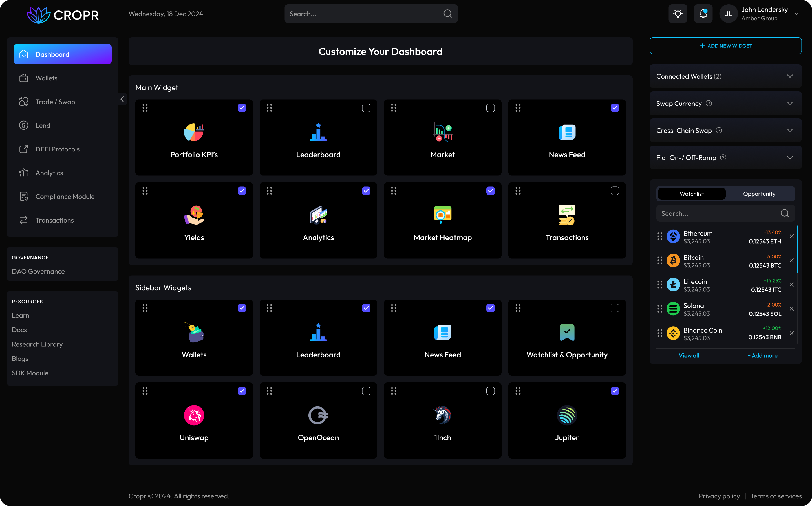The image size is (812, 506).
Task: Click the Swap Currency help question icon
Action: (709, 104)
